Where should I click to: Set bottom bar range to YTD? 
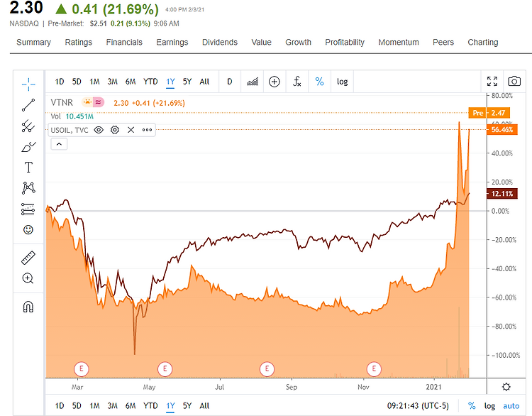pos(150,406)
